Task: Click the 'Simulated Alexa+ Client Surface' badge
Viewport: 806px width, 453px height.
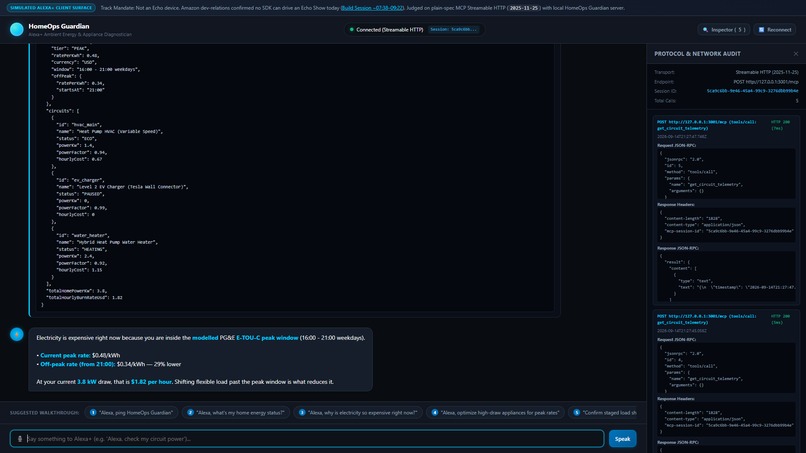Action: pos(51,8)
